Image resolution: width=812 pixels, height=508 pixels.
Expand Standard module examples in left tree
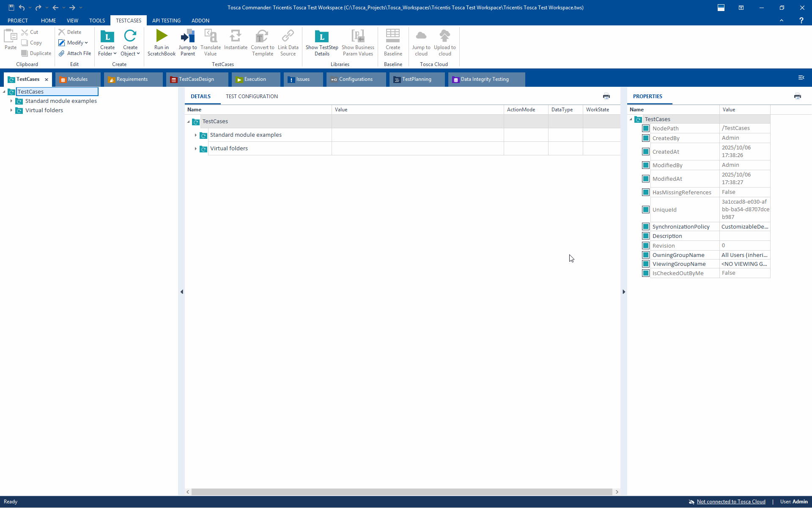pyautogui.click(x=11, y=101)
